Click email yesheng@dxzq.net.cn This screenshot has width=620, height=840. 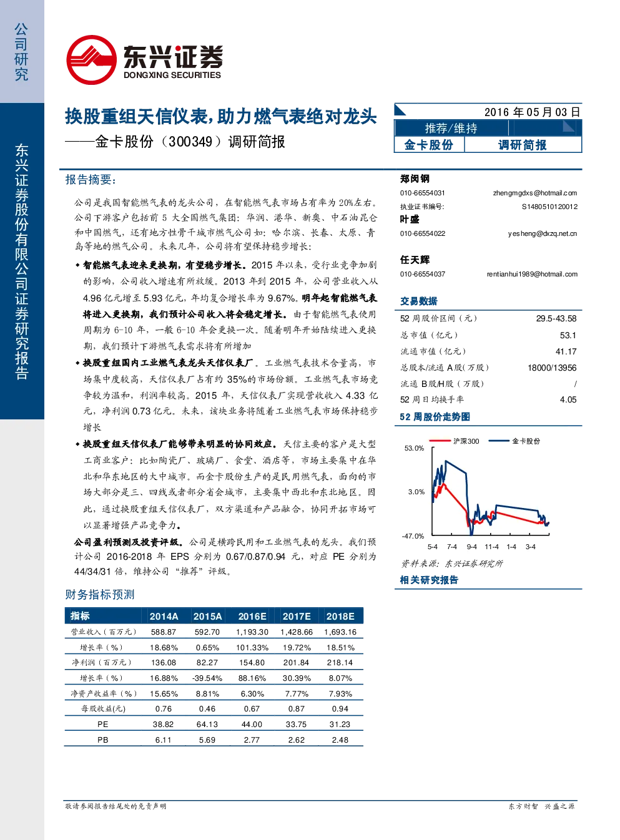point(543,233)
